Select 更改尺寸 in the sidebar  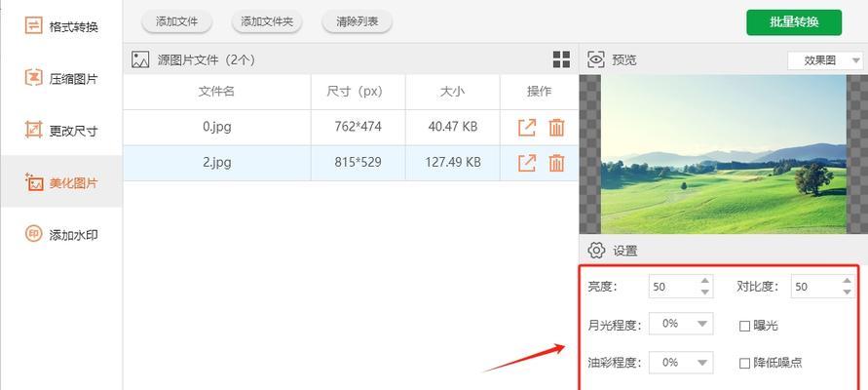pyautogui.click(x=61, y=131)
